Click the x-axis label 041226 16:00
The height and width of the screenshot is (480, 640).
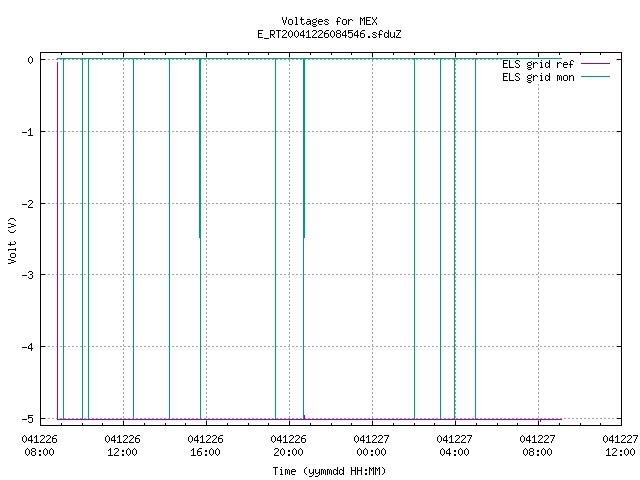pos(205,446)
